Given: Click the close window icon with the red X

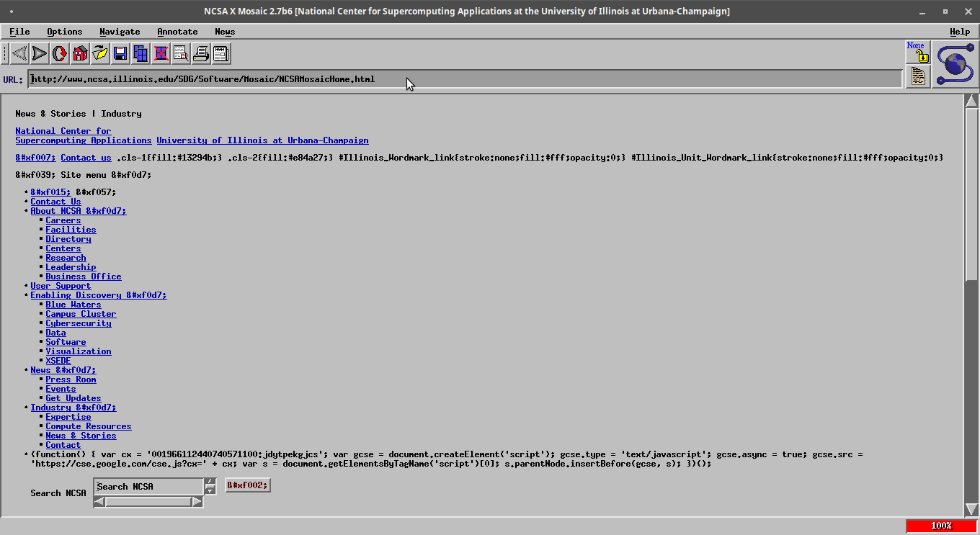Looking at the screenshot, I should (161, 53).
